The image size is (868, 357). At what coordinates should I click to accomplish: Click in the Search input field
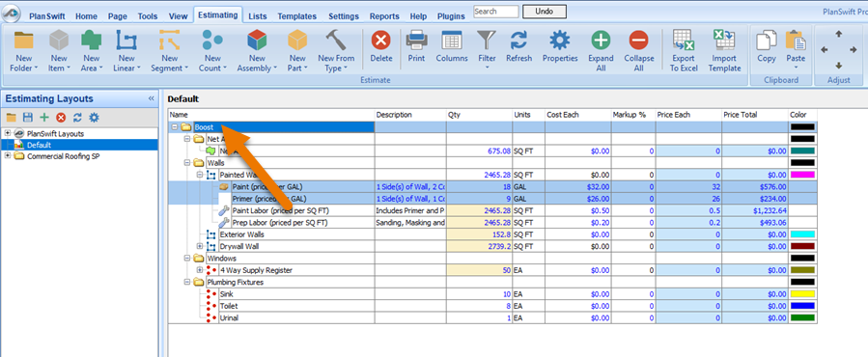tap(496, 11)
